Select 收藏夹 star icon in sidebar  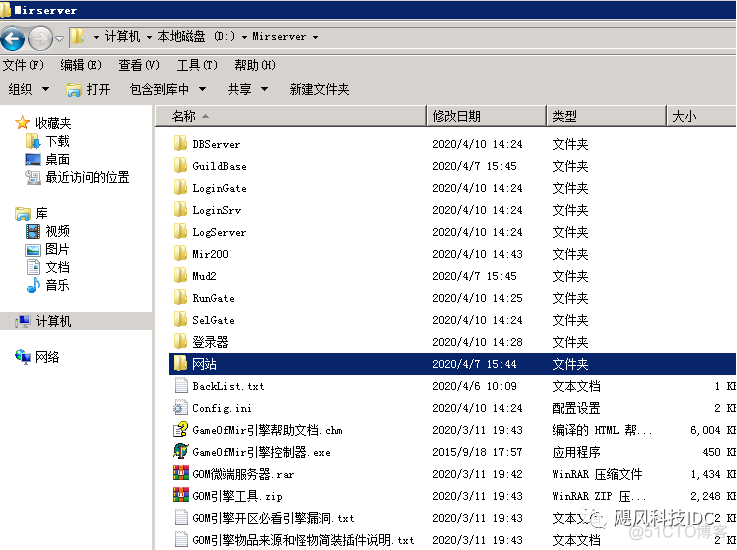(x=22, y=123)
